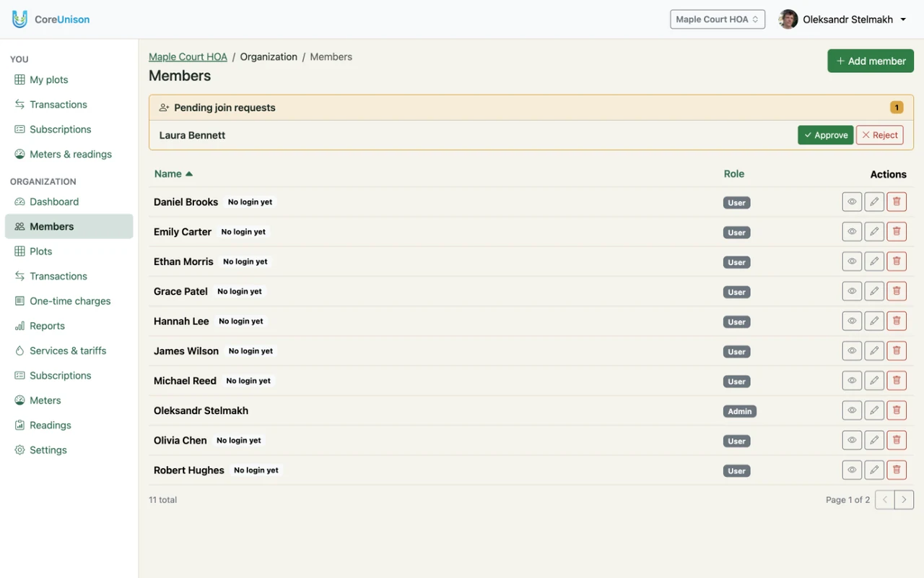Edit Michael Reed with the pencil icon

tap(874, 381)
